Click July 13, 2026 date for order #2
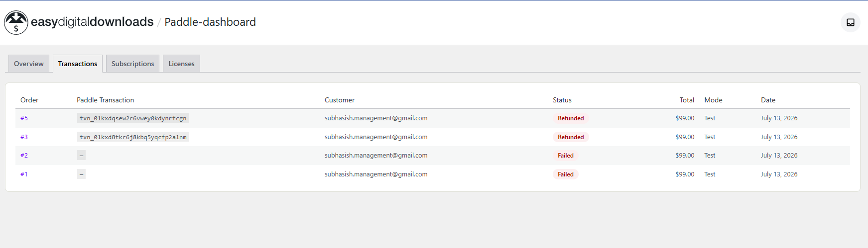Screen dimensions: 868x248 [x=779, y=156]
